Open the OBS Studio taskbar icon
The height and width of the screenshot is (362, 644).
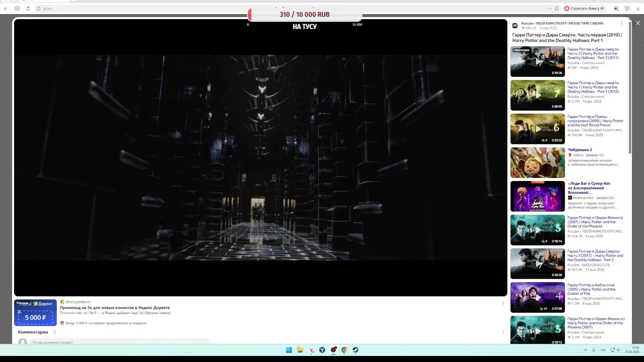tap(334, 350)
